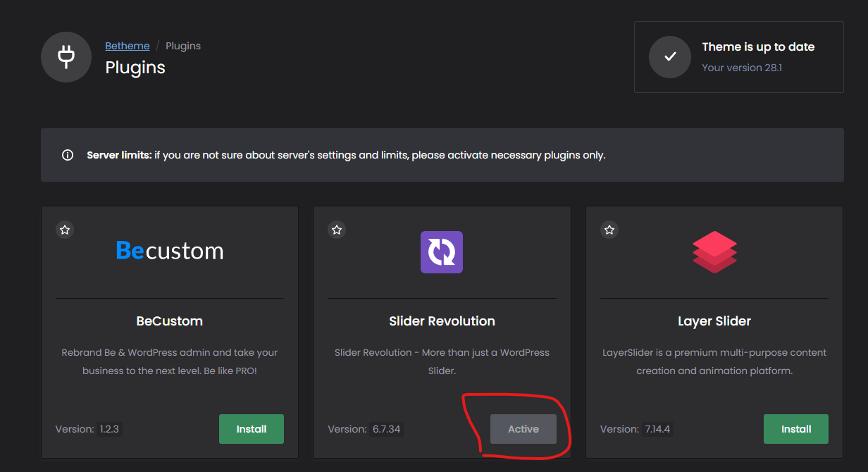Click the plug icon beside Plugins heading
The image size is (868, 472).
pos(66,57)
